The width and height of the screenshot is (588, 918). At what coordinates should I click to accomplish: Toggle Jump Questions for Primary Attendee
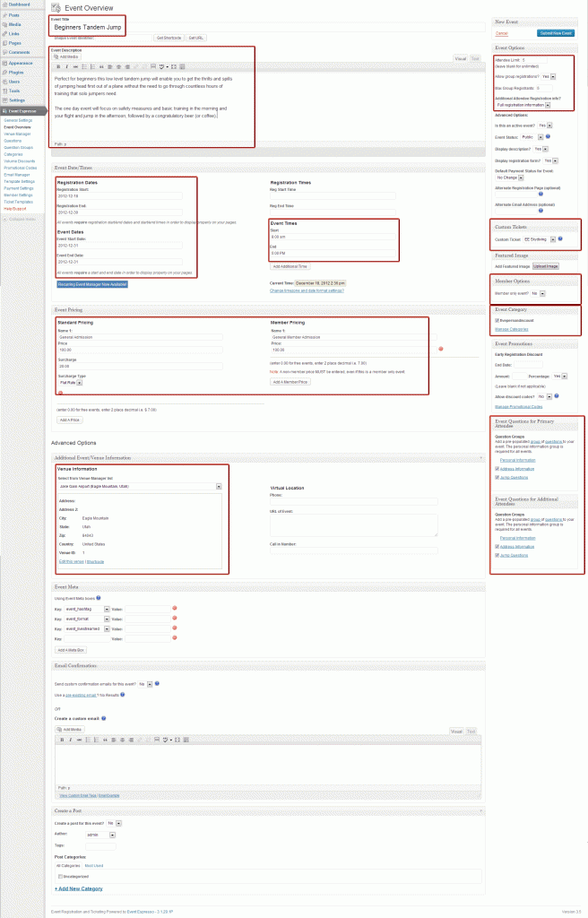pyautogui.click(x=497, y=478)
